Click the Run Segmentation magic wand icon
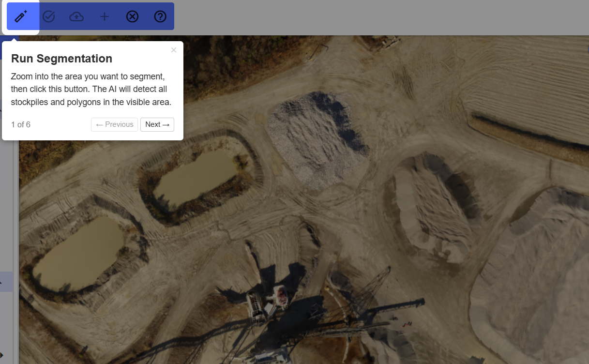Viewport: 589px width, 364px height. coord(20,16)
